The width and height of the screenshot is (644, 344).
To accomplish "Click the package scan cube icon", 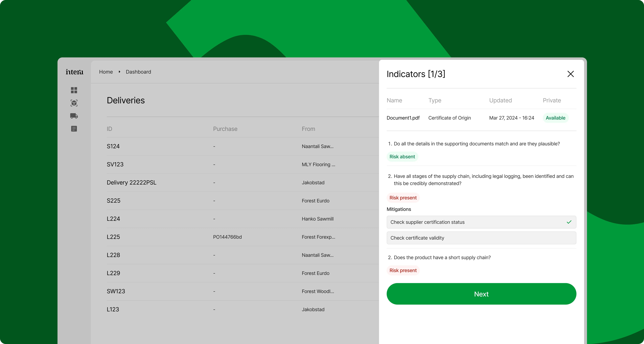I will pyautogui.click(x=74, y=103).
